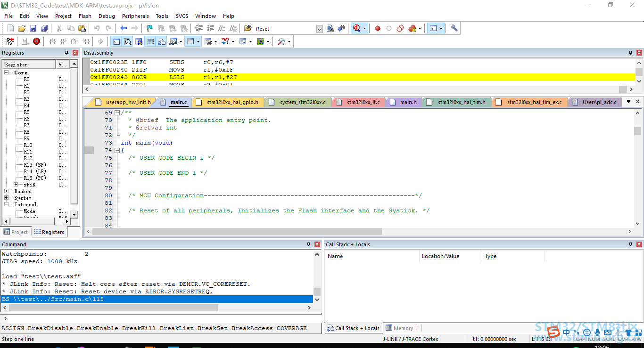Screen dimensions: 644x348
Task: Open Toolbox hammer-wrench icon
Action: click(281, 41)
